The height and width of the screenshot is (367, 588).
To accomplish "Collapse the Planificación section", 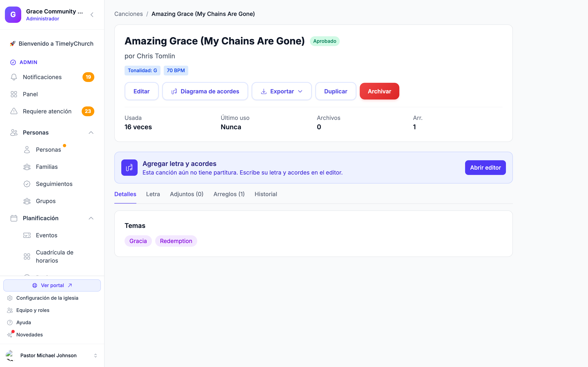I will (x=91, y=218).
